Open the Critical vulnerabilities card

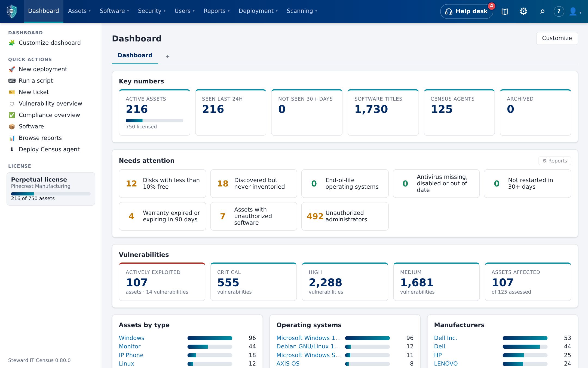point(253,282)
